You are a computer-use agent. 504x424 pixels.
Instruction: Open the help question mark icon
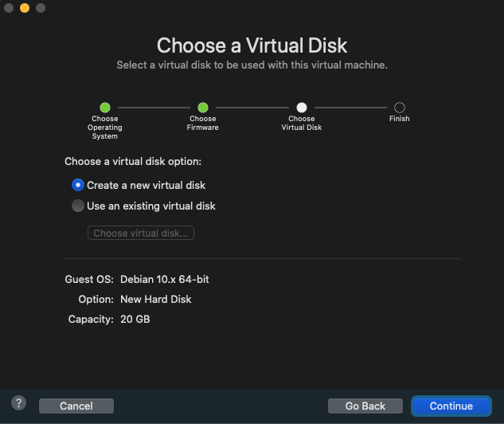click(x=19, y=403)
